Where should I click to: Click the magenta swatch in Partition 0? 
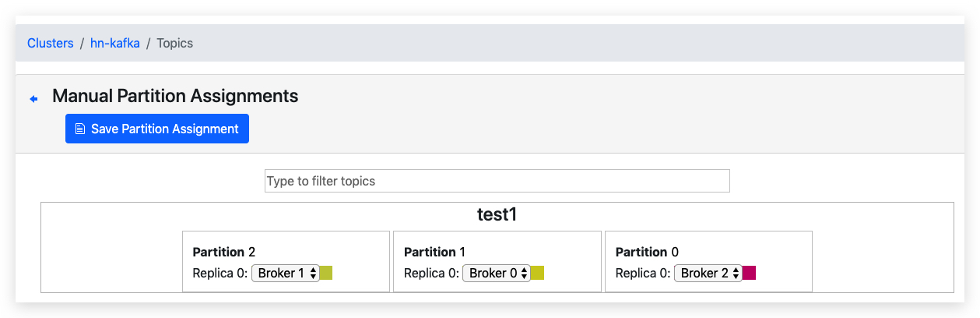click(749, 273)
